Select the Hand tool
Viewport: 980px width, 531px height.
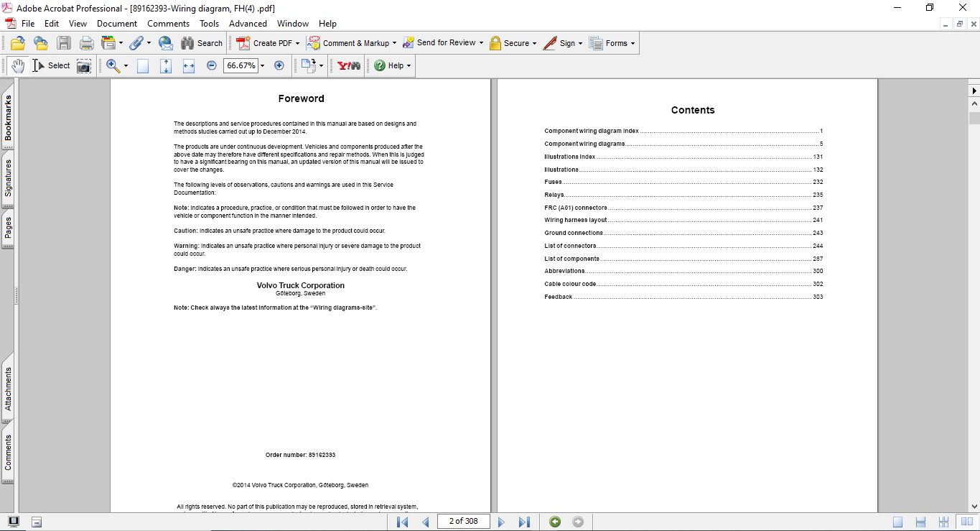(x=17, y=65)
